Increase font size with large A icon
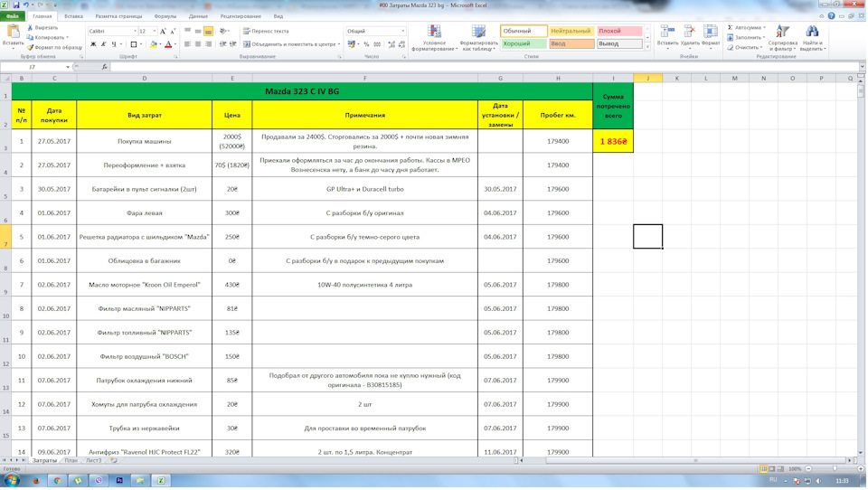The height and width of the screenshot is (490, 868). tap(164, 32)
